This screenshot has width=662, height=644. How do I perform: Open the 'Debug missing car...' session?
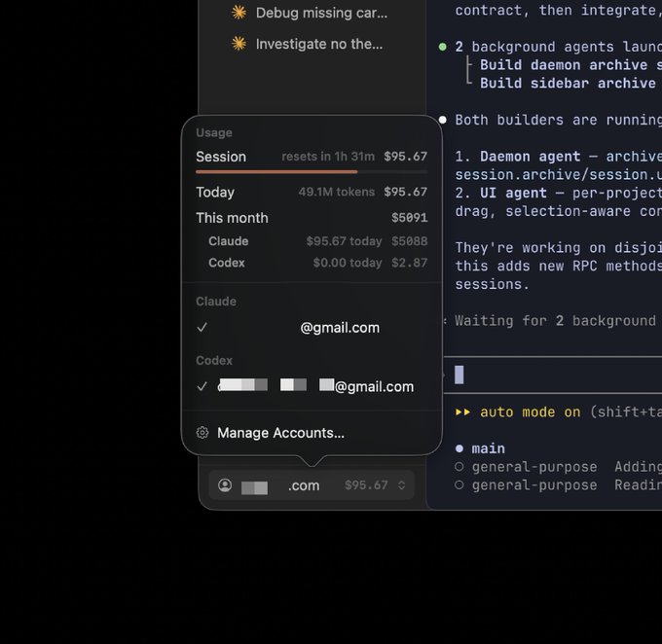coord(311,13)
